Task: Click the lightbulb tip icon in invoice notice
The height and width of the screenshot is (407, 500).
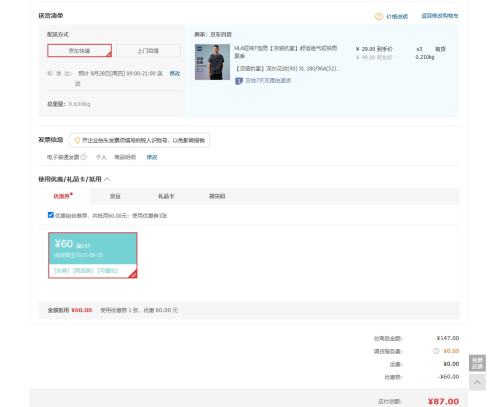Action: tap(77, 140)
